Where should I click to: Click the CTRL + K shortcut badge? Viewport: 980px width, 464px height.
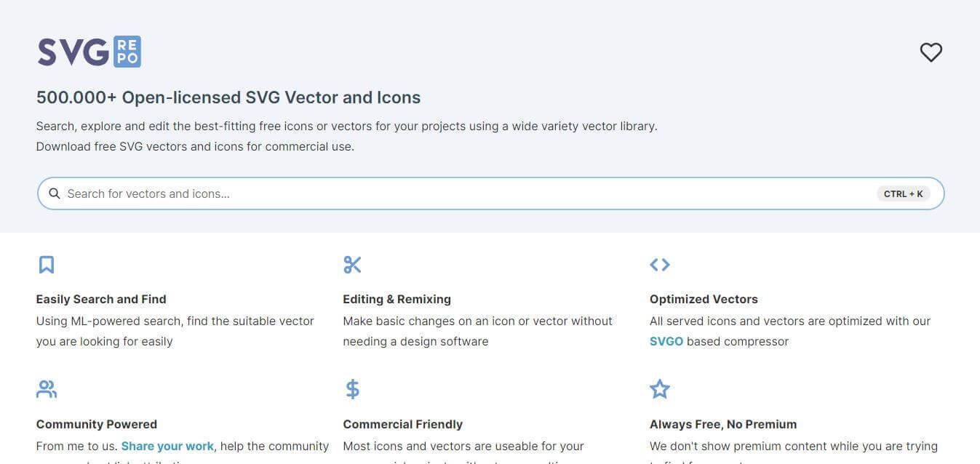(x=903, y=193)
